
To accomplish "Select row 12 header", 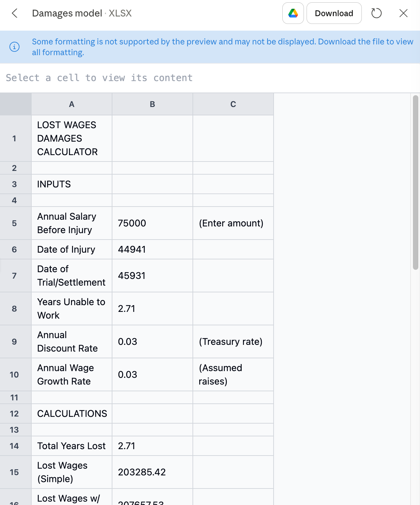I will [x=14, y=413].
